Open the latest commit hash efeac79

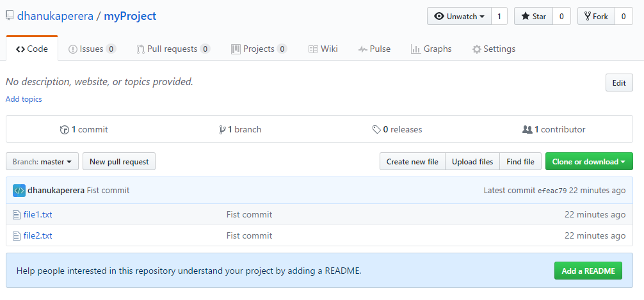tap(552, 191)
